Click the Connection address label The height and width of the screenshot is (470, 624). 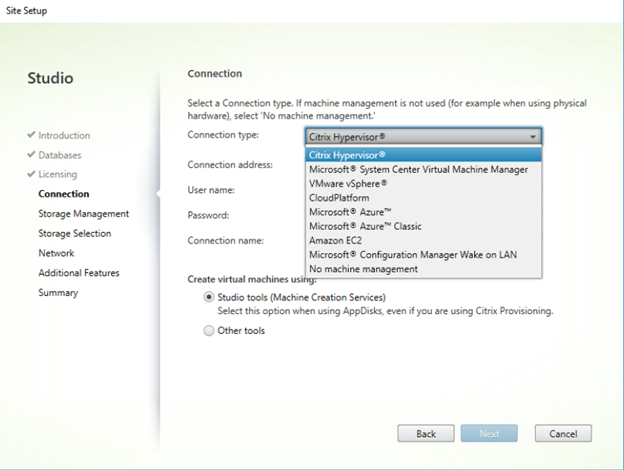tap(230, 164)
